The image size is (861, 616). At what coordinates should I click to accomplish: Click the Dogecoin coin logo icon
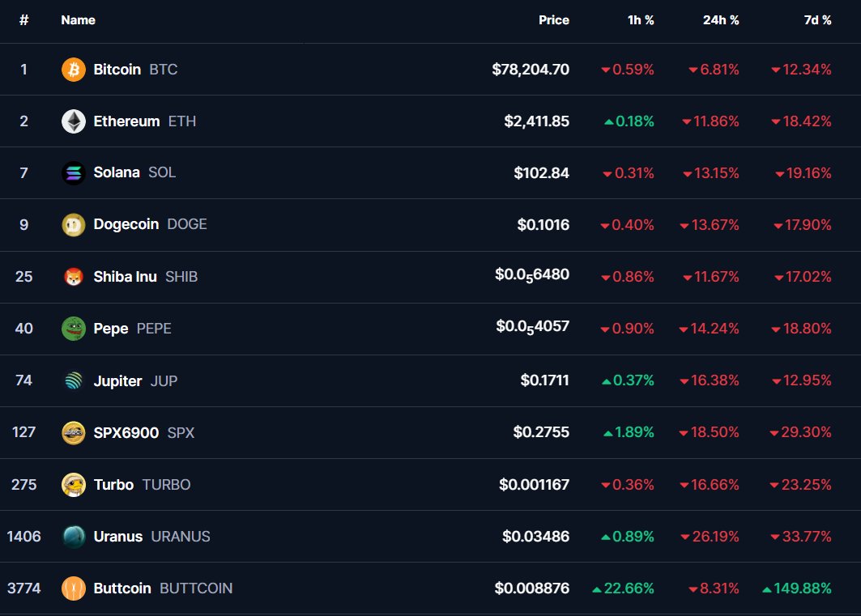[74, 225]
